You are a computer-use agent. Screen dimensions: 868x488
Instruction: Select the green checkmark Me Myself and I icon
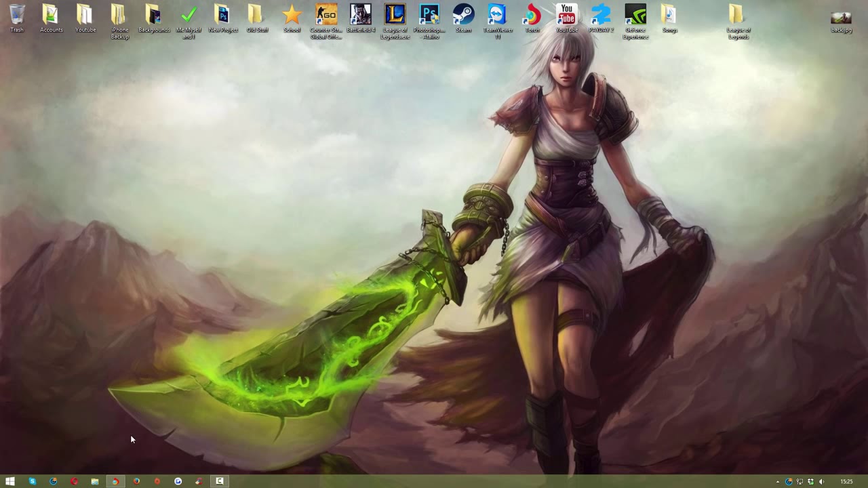point(189,21)
